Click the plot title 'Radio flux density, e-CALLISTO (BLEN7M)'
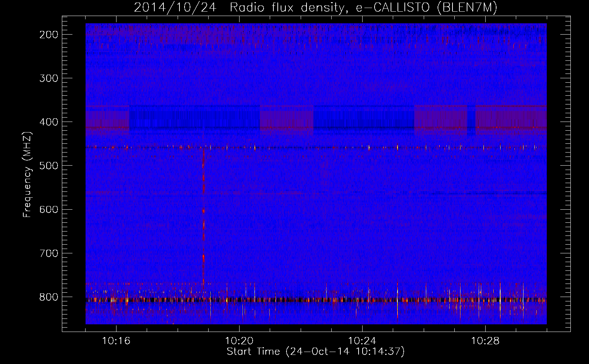The height and width of the screenshot is (364, 589). pos(363,7)
